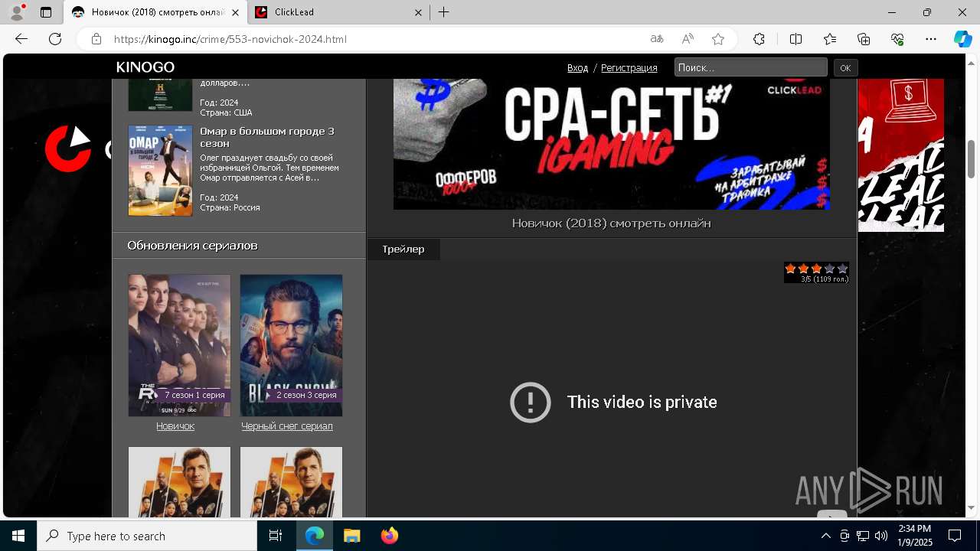Open File Explorer from the taskbar
Screen dimensions: 980x551
point(351,536)
